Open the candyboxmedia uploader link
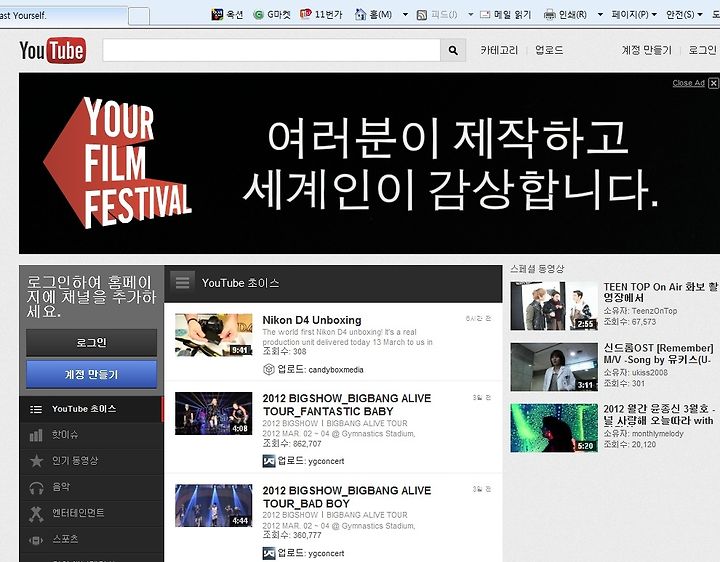The height and width of the screenshot is (562, 720). coord(336,370)
